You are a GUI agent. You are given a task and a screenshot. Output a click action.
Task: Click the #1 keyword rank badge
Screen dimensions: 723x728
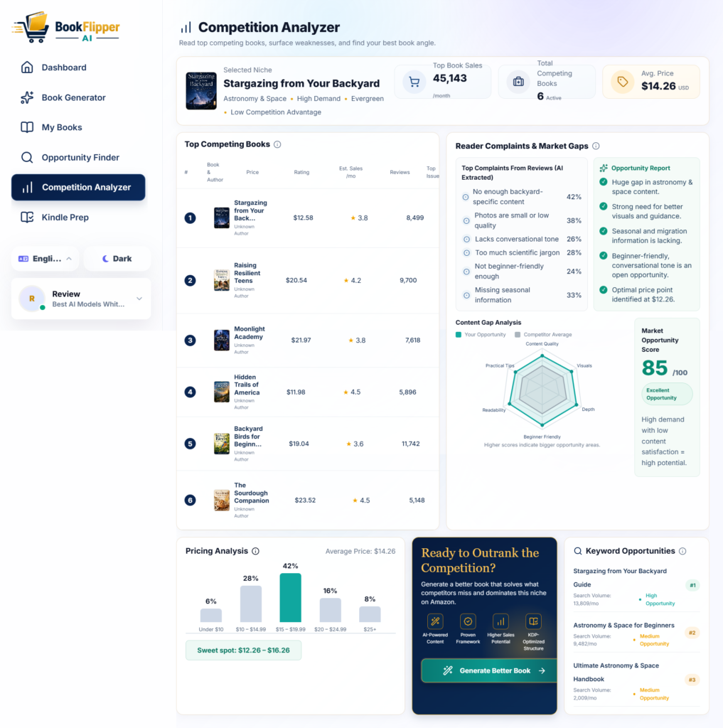click(x=692, y=586)
